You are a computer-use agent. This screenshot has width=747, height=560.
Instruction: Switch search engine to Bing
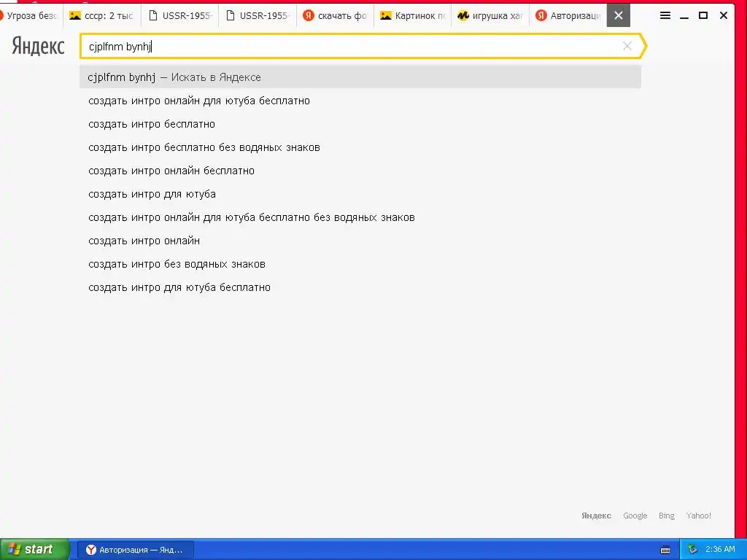(667, 516)
